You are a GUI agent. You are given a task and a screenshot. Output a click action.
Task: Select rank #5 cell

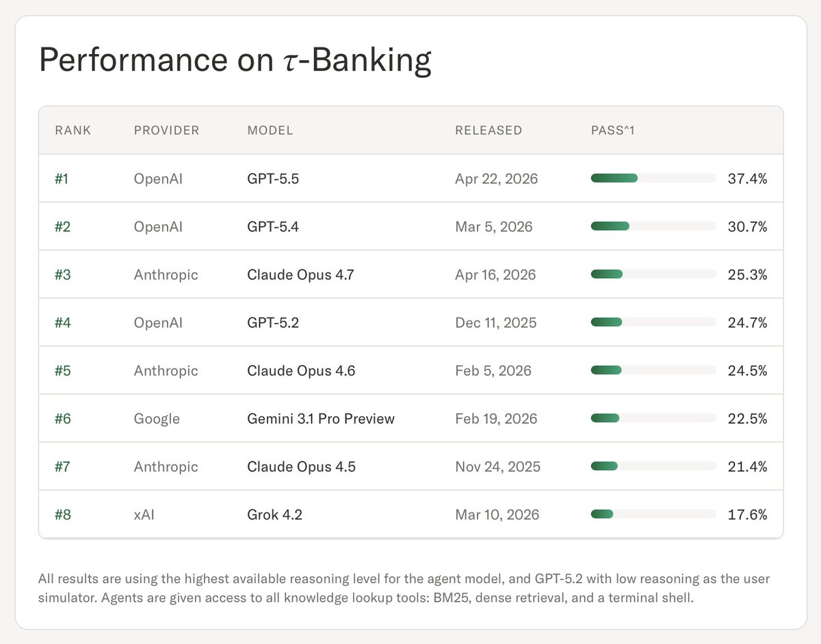pos(63,371)
